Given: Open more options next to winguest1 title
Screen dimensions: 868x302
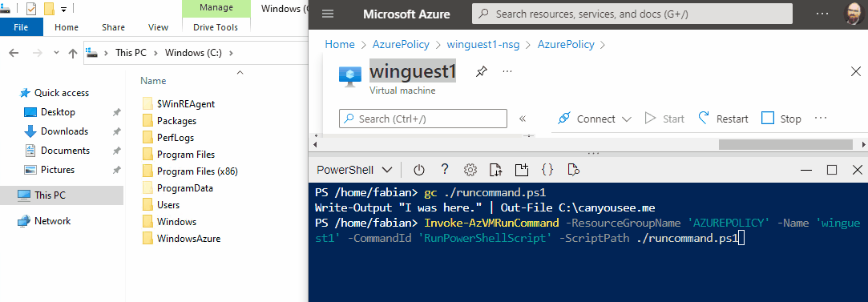Looking at the screenshot, I should click(507, 71).
